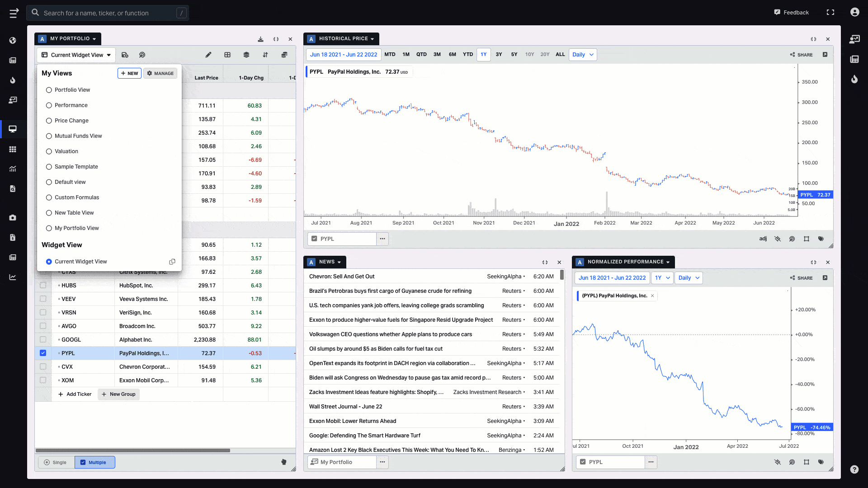Screen dimensions: 868x488
Task: Click the crop frame icon in Historical Price footer
Action: click(807, 239)
